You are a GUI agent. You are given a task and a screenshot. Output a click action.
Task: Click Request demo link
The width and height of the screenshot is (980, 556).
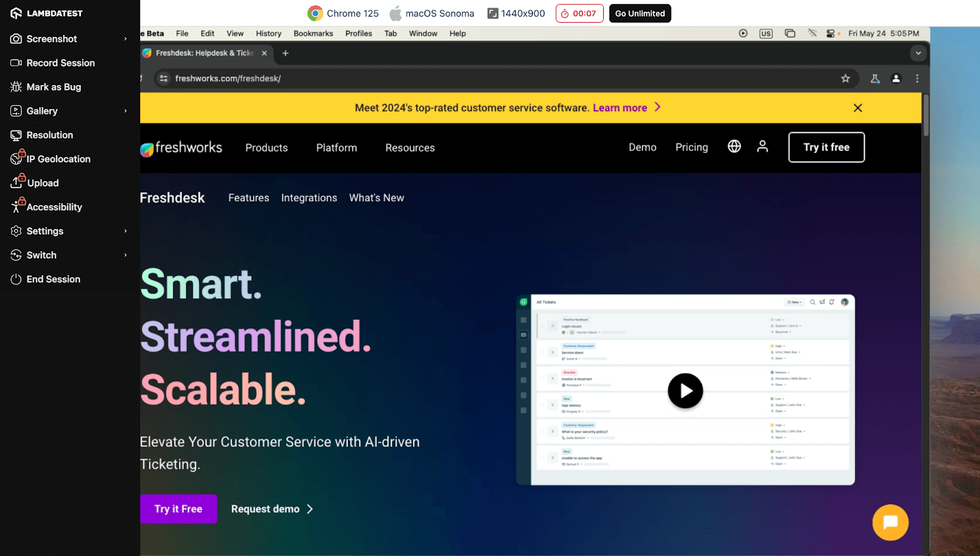click(272, 509)
